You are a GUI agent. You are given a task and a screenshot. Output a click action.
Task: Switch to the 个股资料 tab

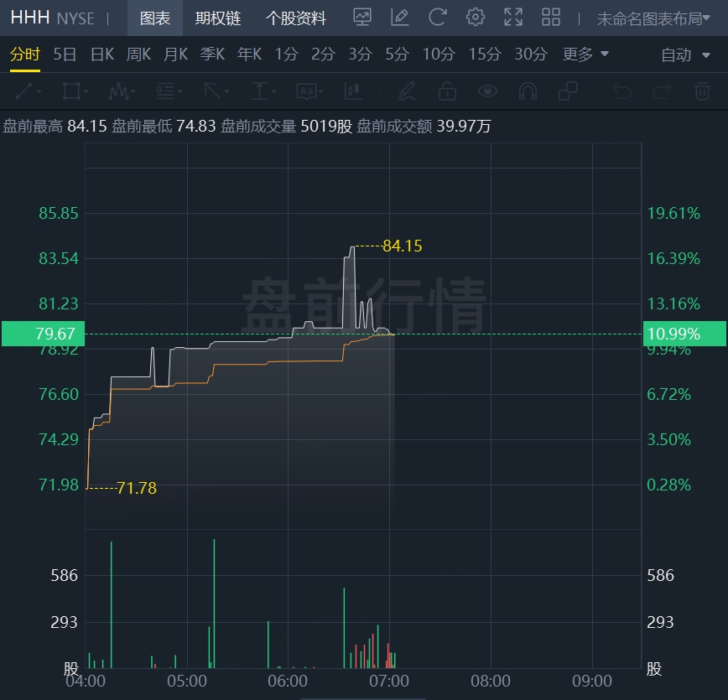[296, 18]
